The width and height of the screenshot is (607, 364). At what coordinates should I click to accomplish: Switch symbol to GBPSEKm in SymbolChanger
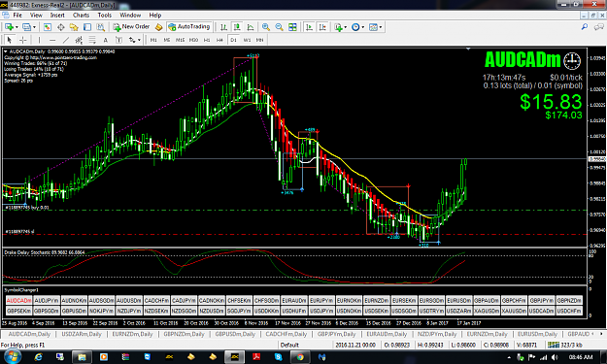(19, 311)
